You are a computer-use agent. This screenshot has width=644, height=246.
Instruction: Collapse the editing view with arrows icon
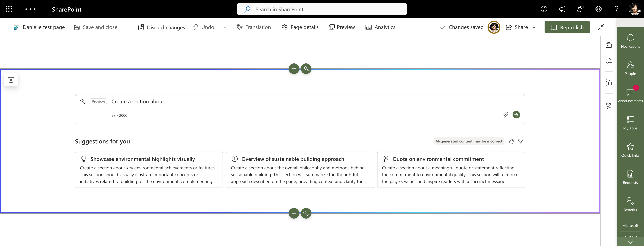[x=601, y=27]
